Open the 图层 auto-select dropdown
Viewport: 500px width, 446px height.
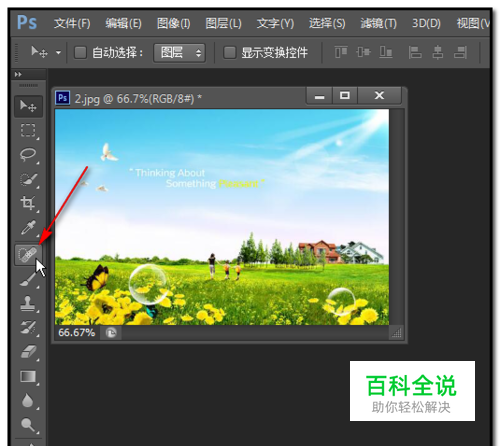tap(179, 53)
